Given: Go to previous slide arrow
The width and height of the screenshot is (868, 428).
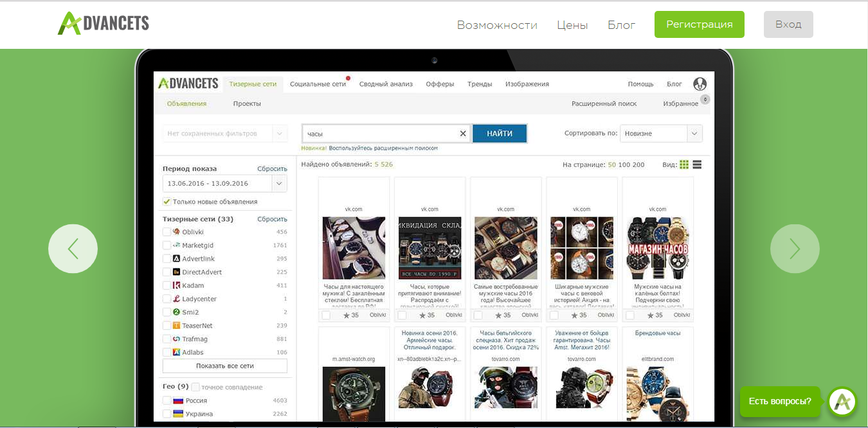Looking at the screenshot, I should point(73,249).
